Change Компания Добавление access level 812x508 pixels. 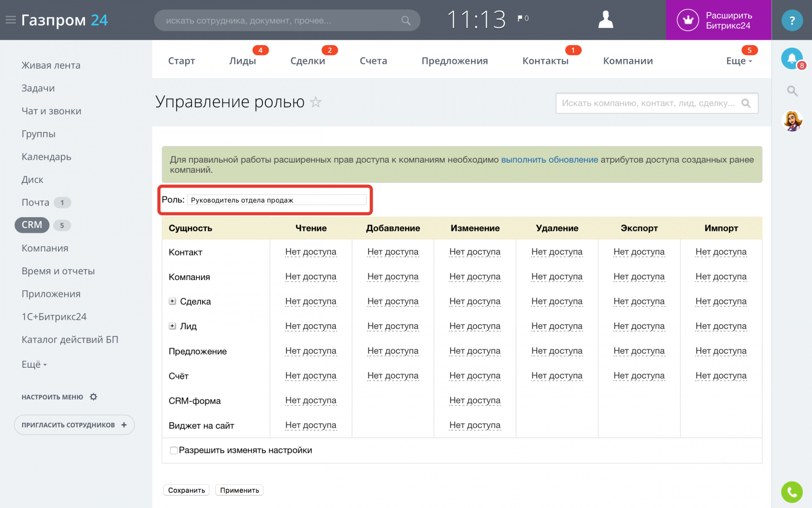point(393,277)
